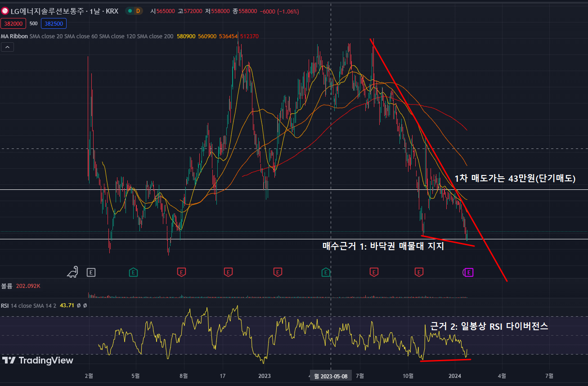Select the RSI indicator legend label

[5, 305]
